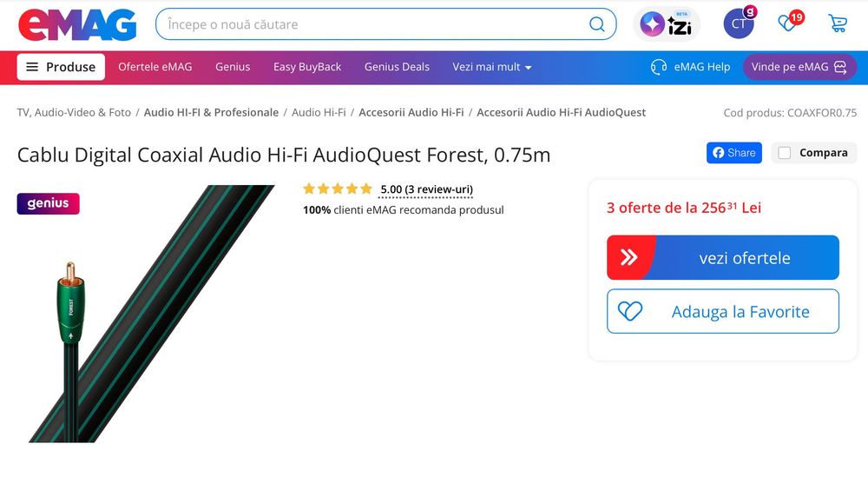The image size is (868, 490).
Task: Tick the Compara checkbox
Action: (x=785, y=153)
